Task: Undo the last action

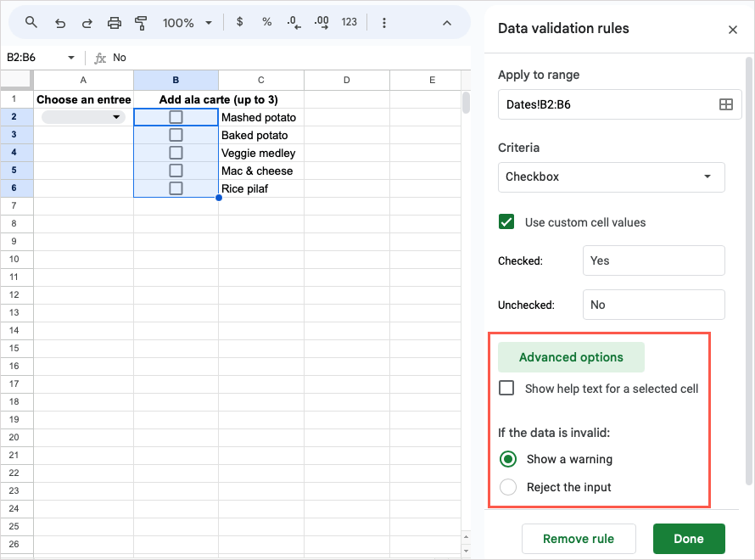Action: coord(59,22)
